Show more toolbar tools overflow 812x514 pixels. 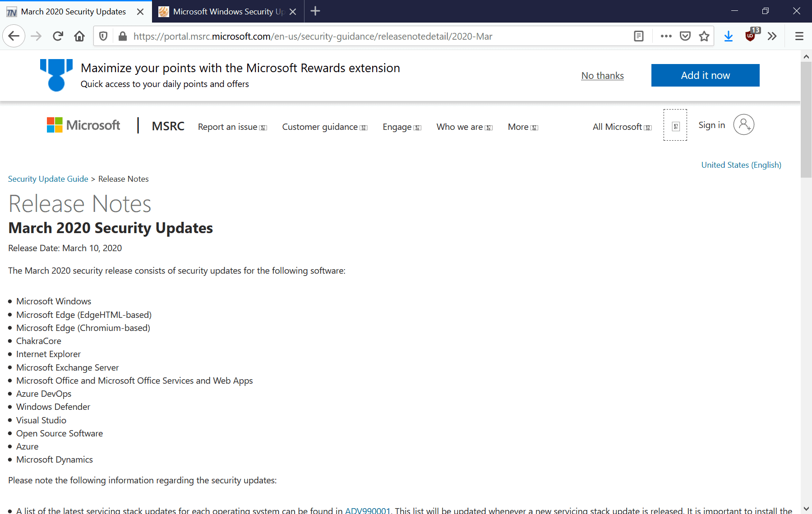point(772,36)
